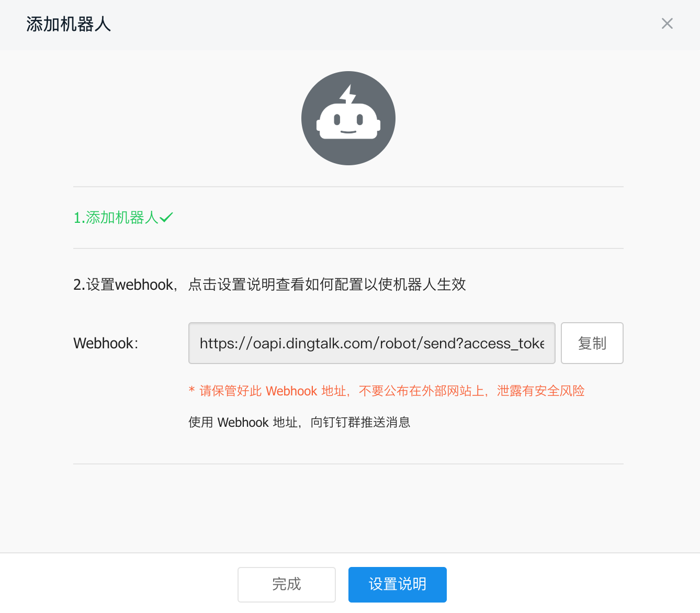Click the Webhook: field label
This screenshot has width=700, height=613.
105,343
